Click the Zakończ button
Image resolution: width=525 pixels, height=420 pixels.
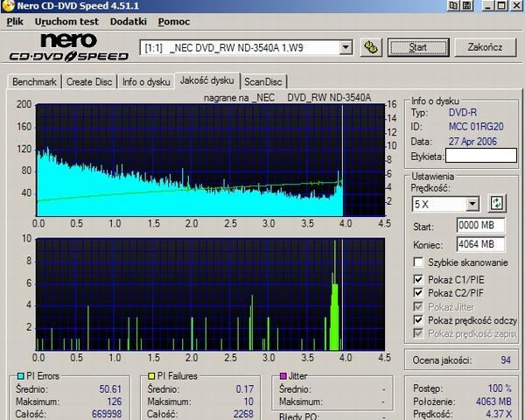485,47
